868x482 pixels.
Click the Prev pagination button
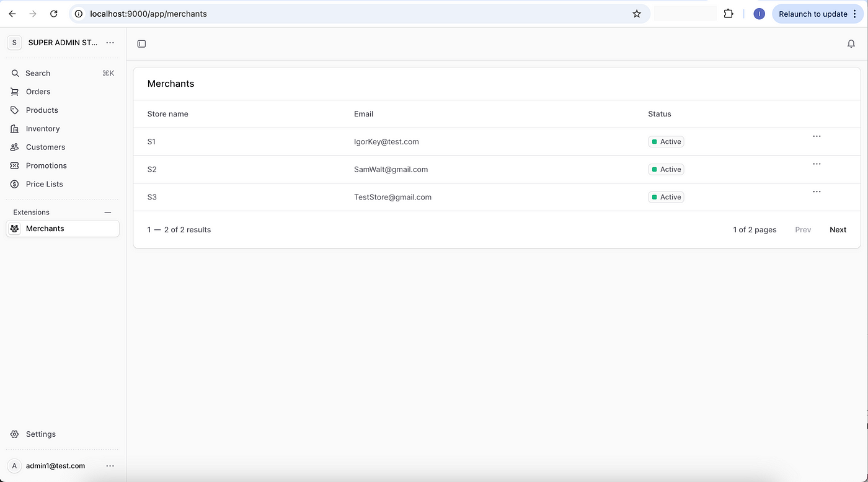803,230
